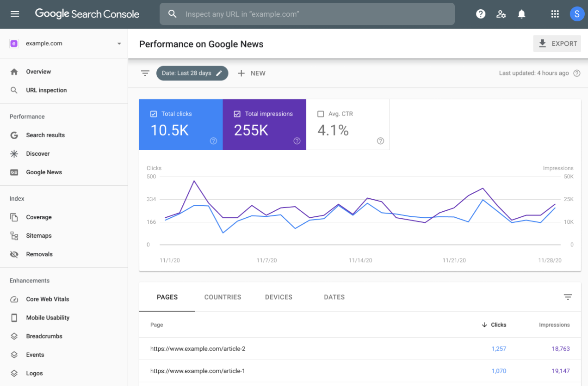The width and height of the screenshot is (588, 386).
Task: Open the notifications bell
Action: pos(521,14)
